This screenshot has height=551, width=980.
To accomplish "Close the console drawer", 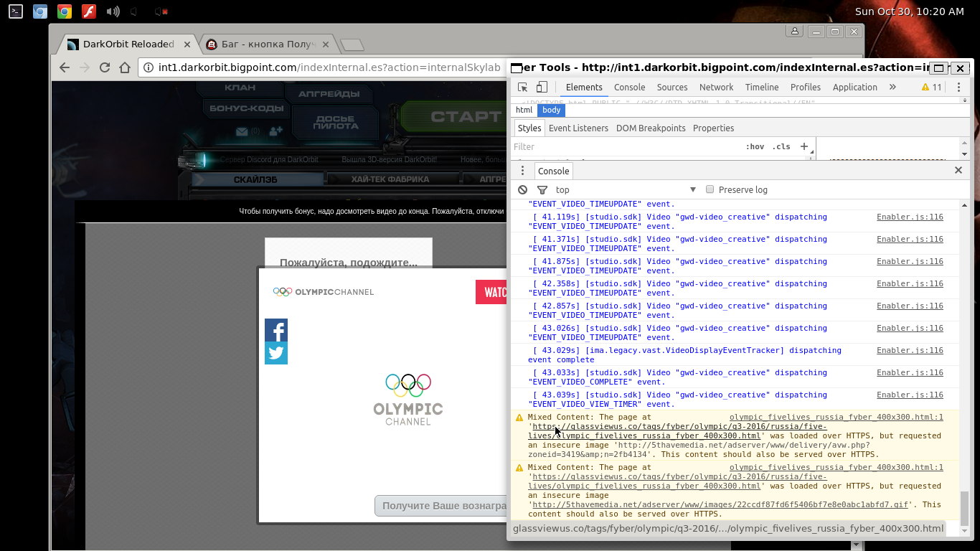I will (958, 170).
